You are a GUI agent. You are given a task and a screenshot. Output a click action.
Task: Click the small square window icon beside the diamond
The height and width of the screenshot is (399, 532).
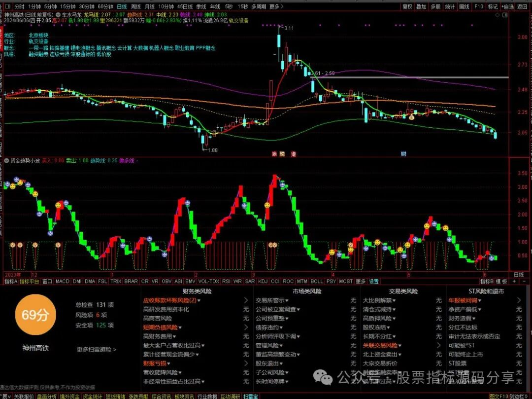pos(505,15)
